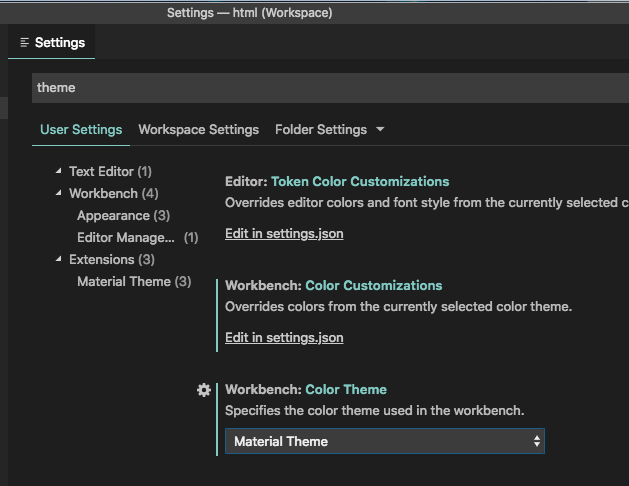
Task: Click the 'Specifies the color theme' description text
Action: [x=374, y=411]
